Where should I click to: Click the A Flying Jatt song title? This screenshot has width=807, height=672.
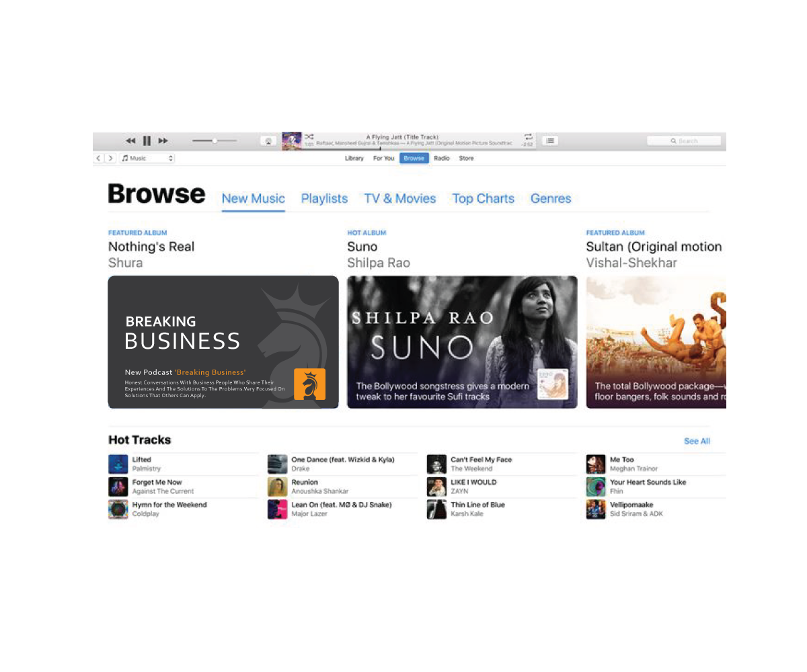click(402, 136)
